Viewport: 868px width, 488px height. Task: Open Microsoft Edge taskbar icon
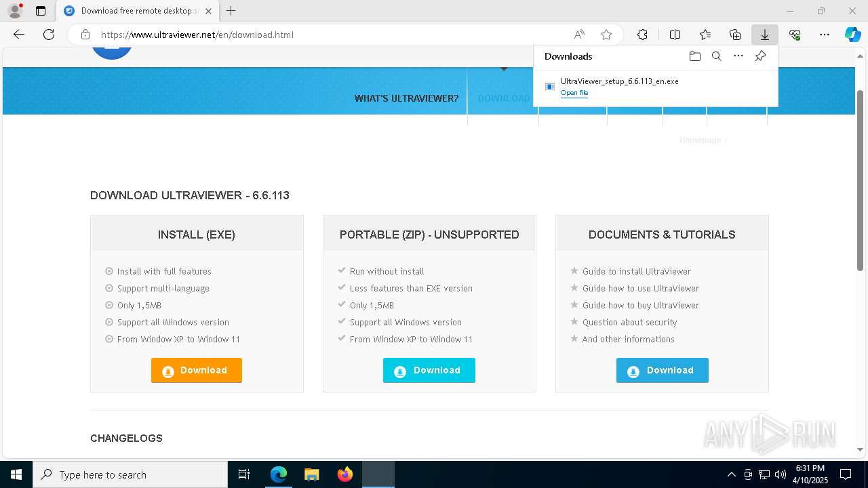click(279, 474)
